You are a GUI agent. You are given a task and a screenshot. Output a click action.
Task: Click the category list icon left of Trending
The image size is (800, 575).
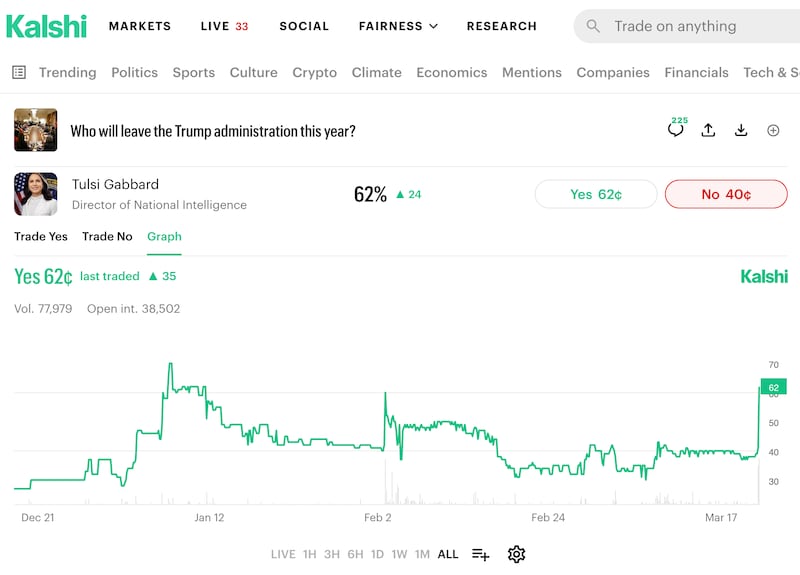19,72
